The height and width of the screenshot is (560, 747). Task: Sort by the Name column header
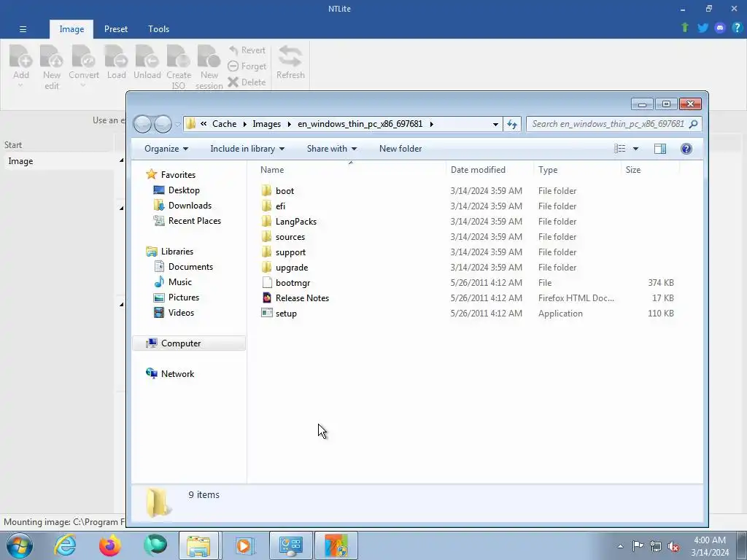pos(272,169)
